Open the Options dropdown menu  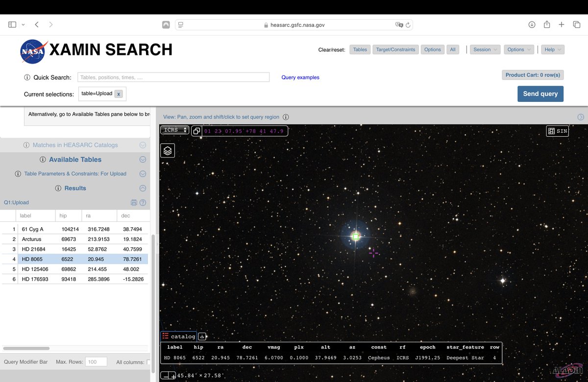coord(518,49)
